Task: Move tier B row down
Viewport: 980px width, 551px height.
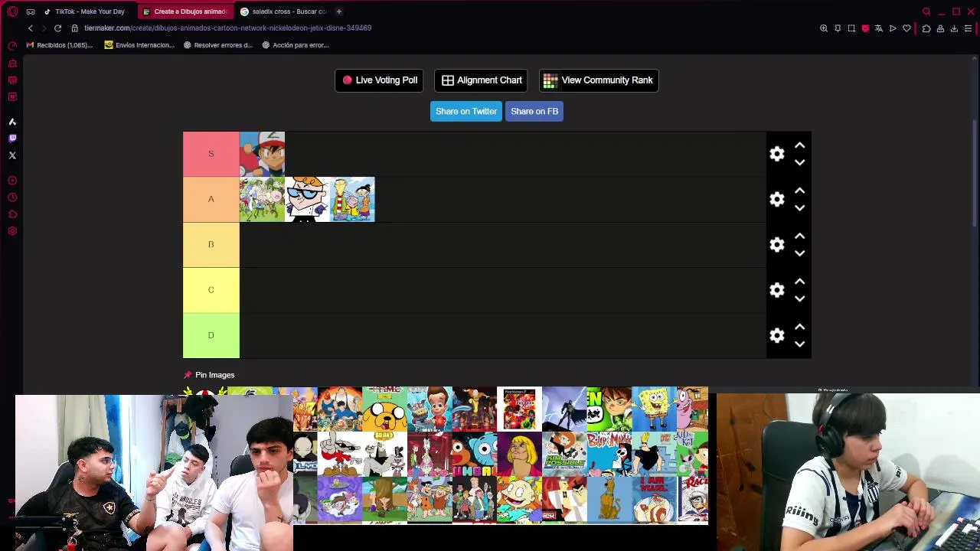Action: (799, 253)
